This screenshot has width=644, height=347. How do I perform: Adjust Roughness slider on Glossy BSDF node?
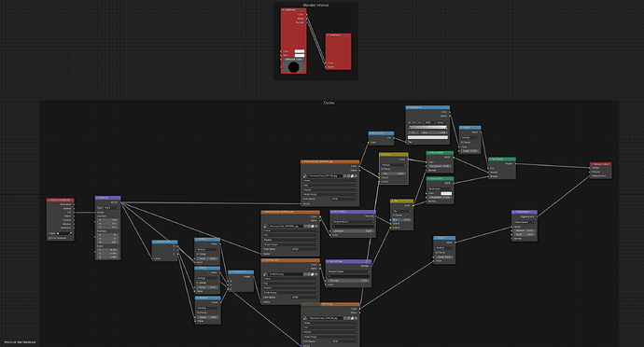440,197
